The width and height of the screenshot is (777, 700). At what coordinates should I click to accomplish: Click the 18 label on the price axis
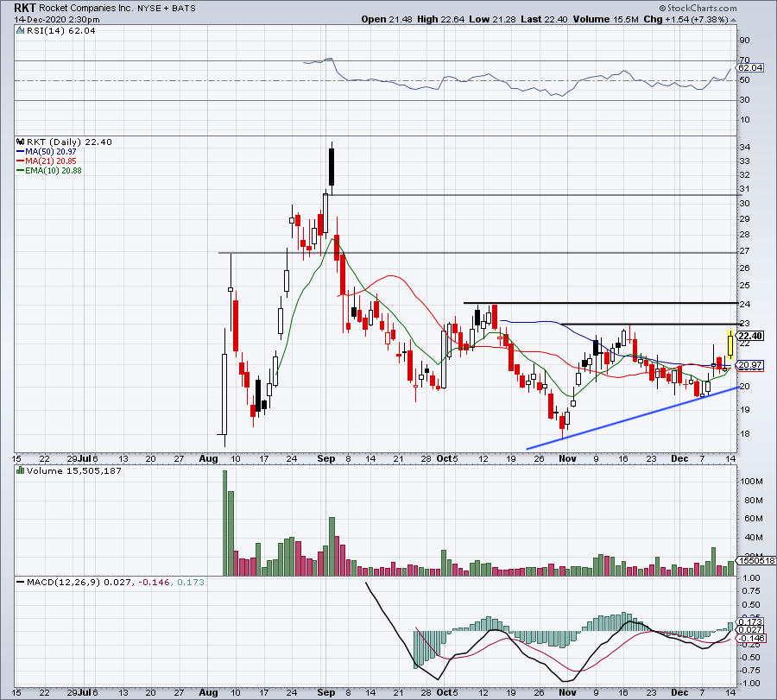745,434
